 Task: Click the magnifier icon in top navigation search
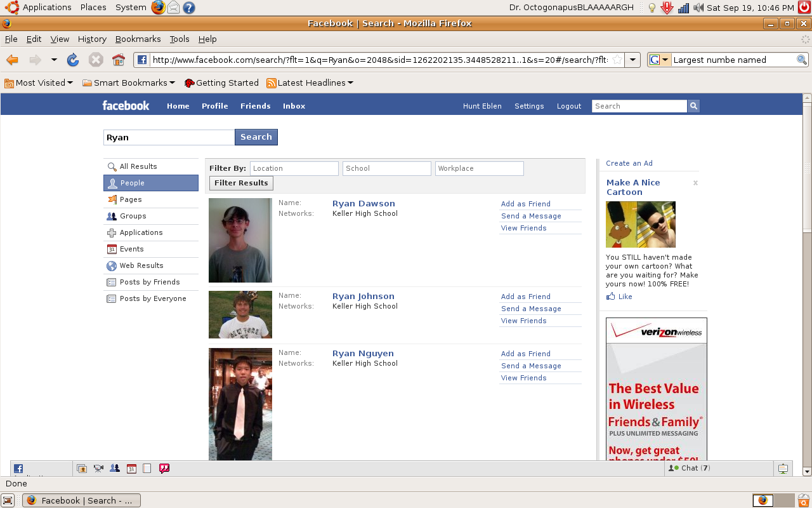[693, 105]
